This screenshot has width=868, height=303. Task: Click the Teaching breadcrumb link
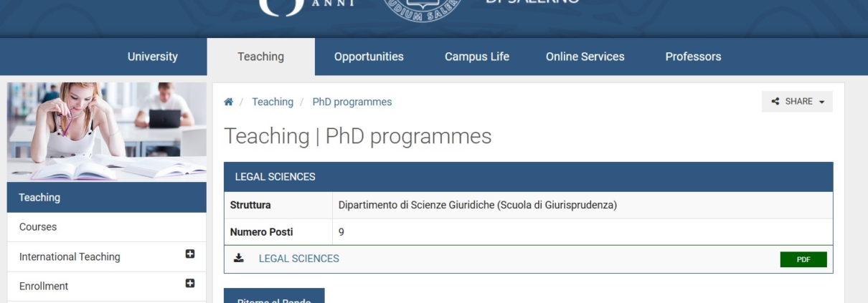pos(273,102)
